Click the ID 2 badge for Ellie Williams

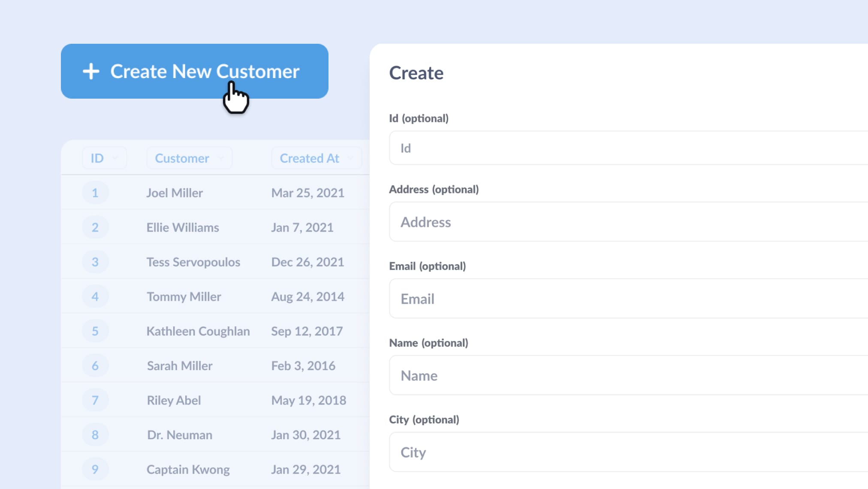click(x=95, y=227)
